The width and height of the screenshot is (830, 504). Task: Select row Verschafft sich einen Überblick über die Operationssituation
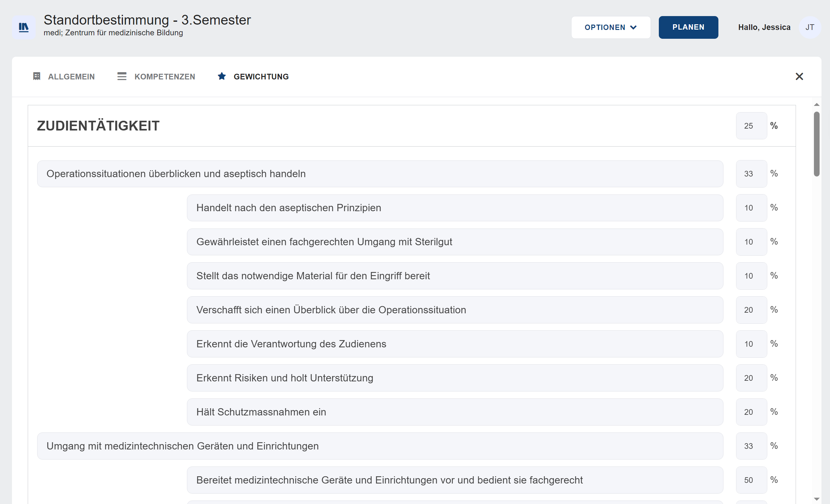pos(455,310)
